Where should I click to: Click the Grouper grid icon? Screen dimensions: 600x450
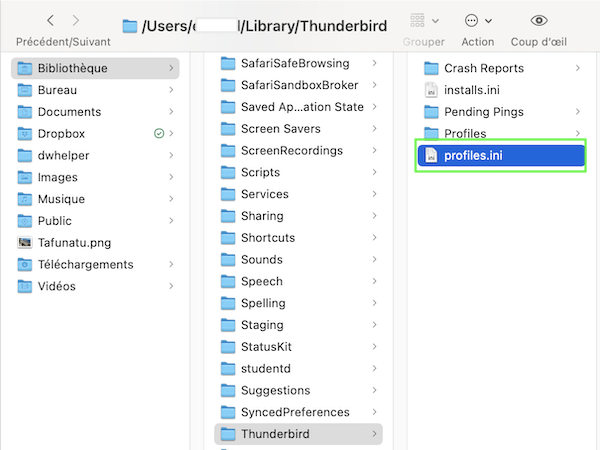pos(417,21)
